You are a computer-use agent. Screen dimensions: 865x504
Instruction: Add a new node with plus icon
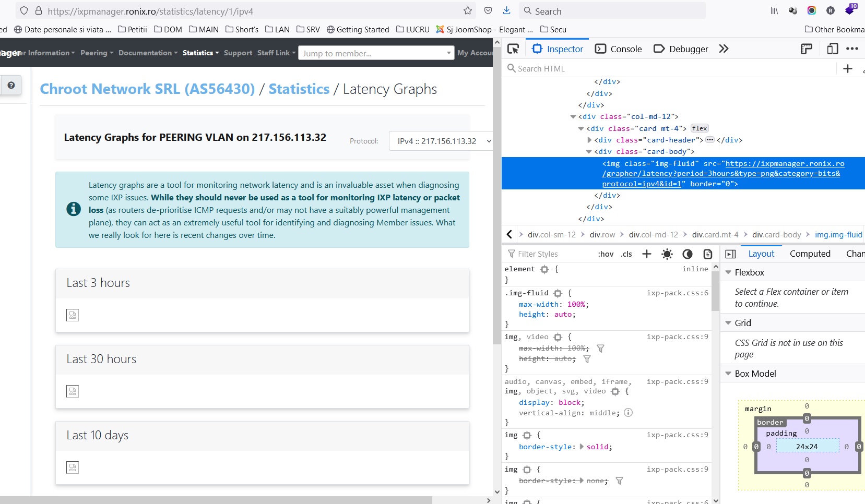click(848, 68)
